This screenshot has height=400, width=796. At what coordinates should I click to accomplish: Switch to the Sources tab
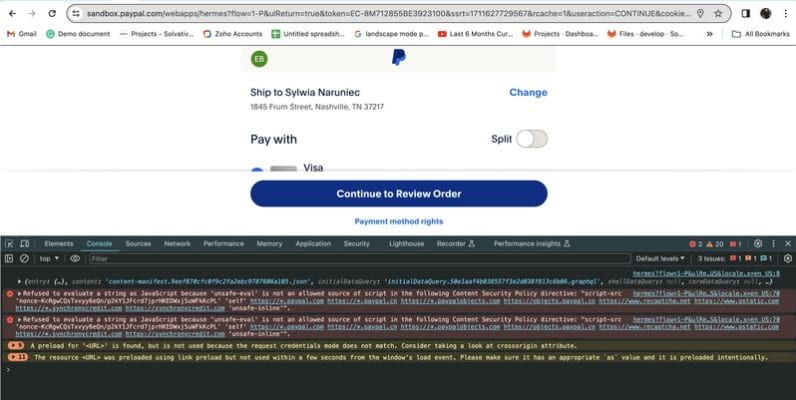[138, 244]
